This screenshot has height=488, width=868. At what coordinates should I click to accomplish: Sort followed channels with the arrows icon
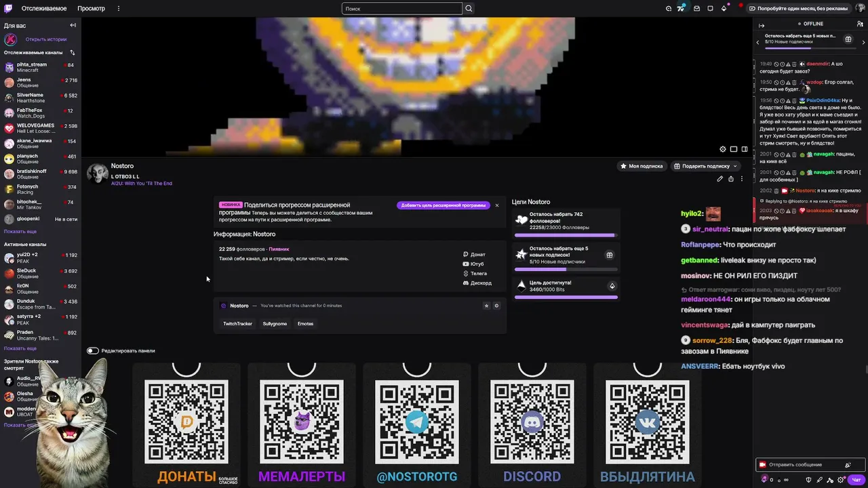(x=73, y=52)
